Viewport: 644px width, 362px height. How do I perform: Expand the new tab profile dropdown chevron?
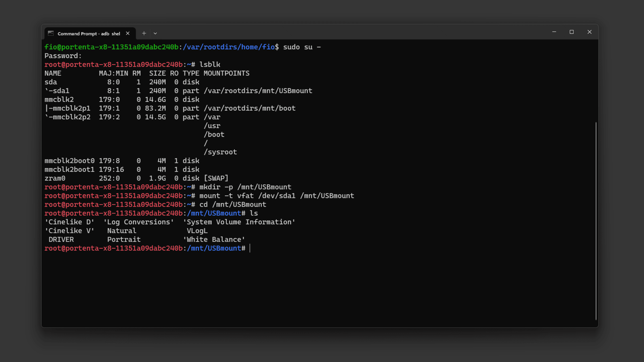155,33
